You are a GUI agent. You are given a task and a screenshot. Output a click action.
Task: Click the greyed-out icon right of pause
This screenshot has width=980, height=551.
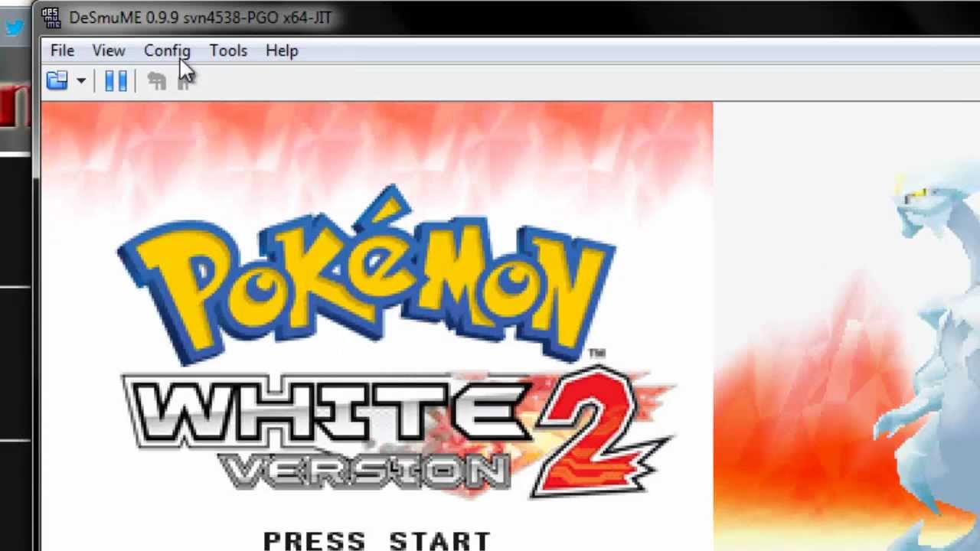coord(157,80)
